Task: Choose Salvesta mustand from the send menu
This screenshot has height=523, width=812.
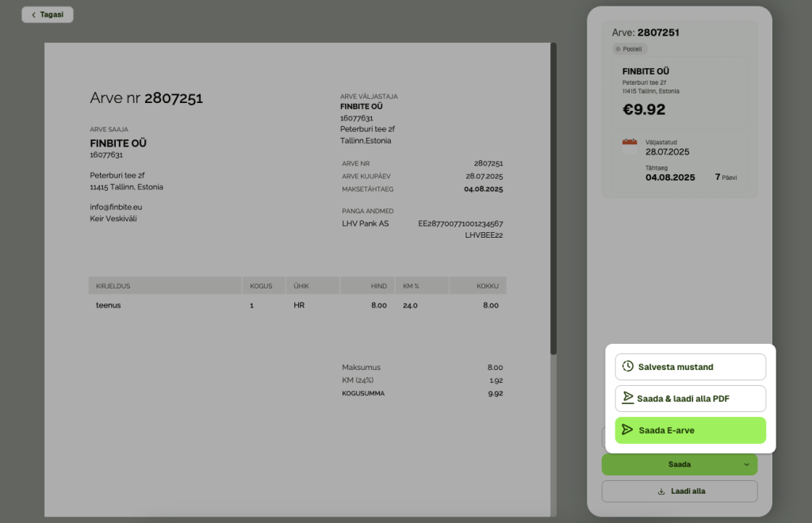Action: tap(691, 367)
